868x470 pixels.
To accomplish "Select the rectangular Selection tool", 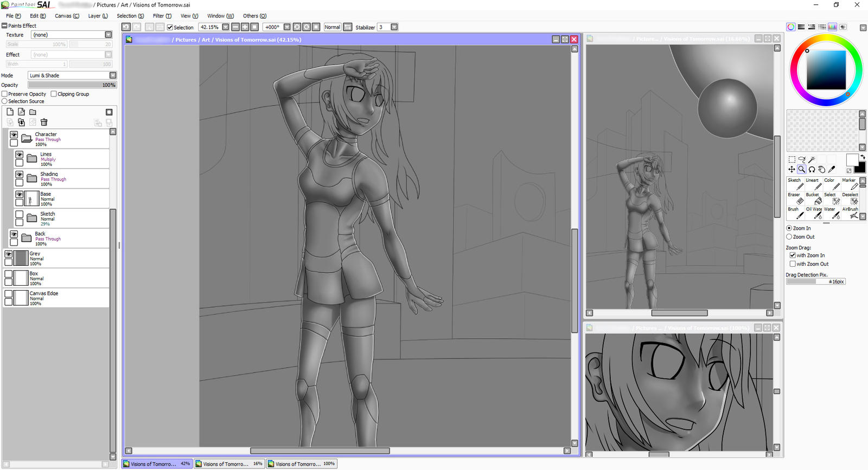I will [792, 159].
